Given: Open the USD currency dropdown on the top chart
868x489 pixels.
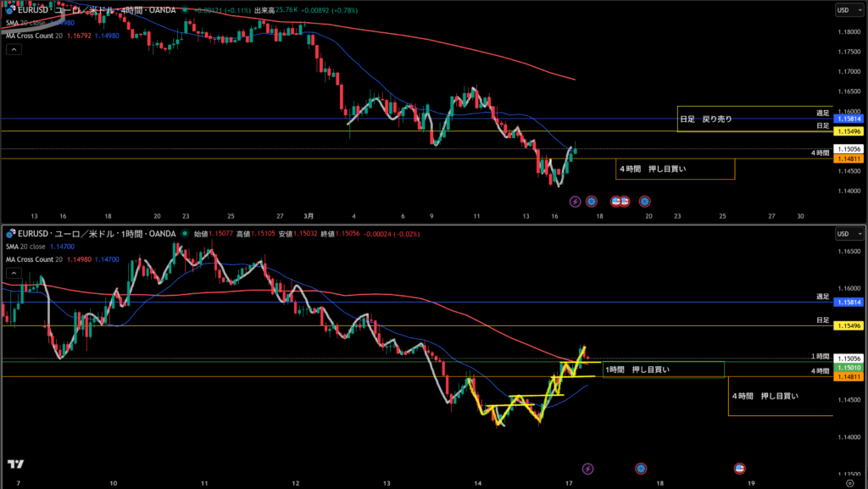Looking at the screenshot, I should [848, 10].
